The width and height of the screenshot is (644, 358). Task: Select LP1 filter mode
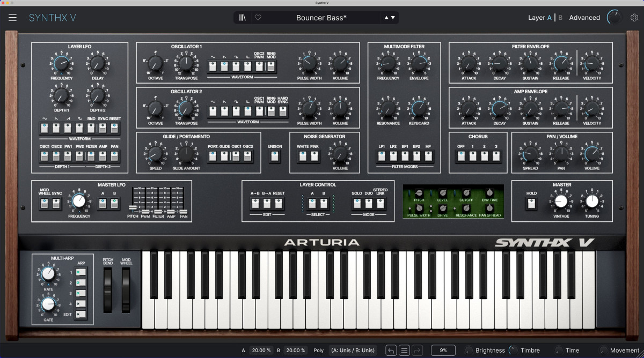(382, 156)
